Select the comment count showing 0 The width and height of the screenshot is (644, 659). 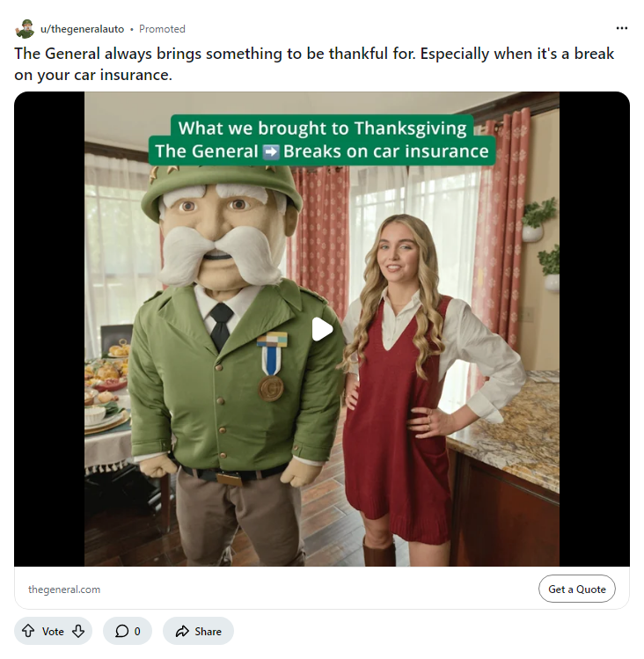(137, 631)
